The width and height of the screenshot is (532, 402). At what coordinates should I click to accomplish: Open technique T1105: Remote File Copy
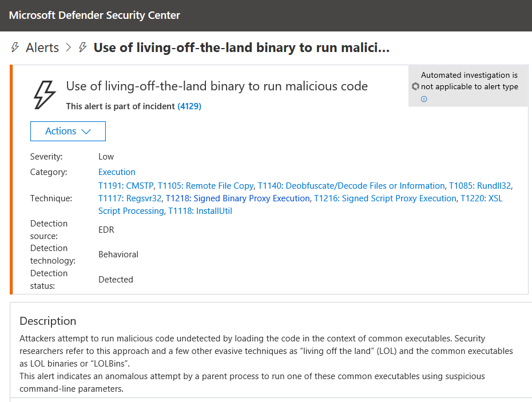coord(205,186)
